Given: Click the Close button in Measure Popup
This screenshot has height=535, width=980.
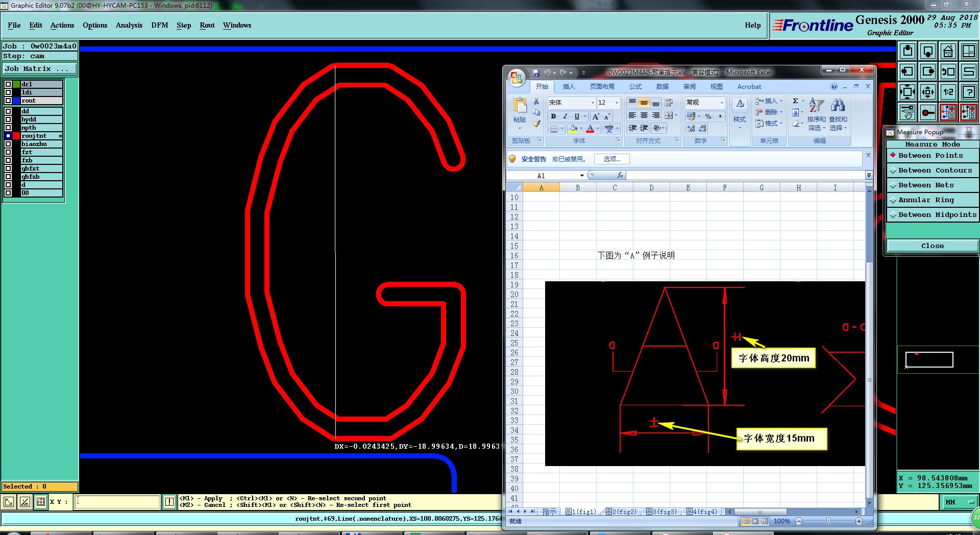Looking at the screenshot, I should coord(933,246).
